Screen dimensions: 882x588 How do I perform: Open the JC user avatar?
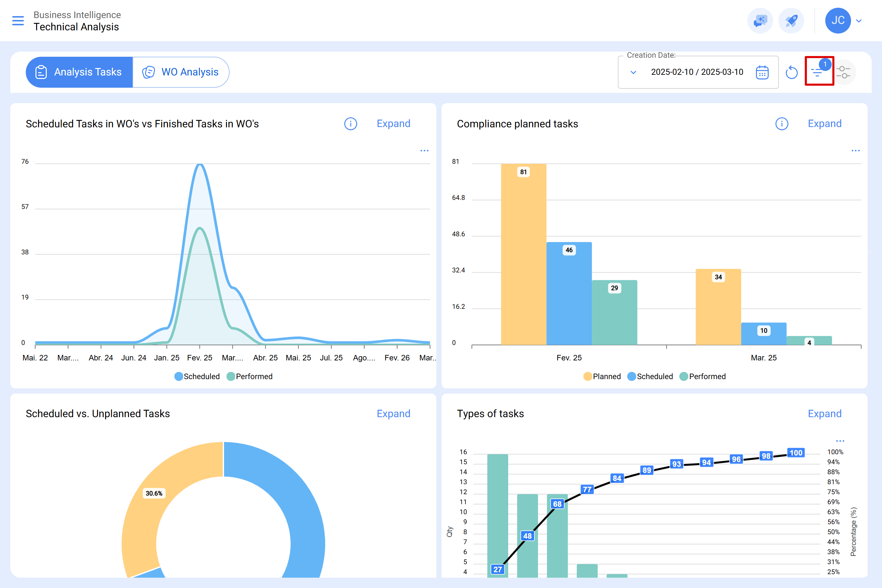(x=838, y=21)
